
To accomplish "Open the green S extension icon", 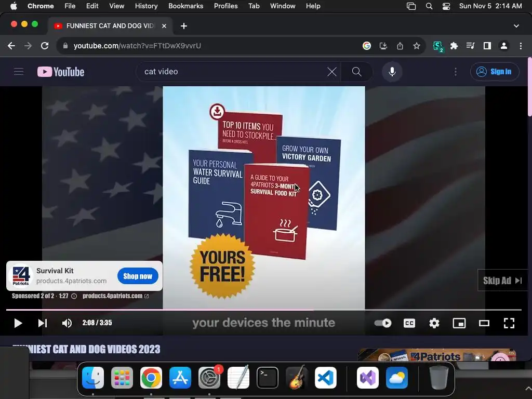I will point(437,46).
